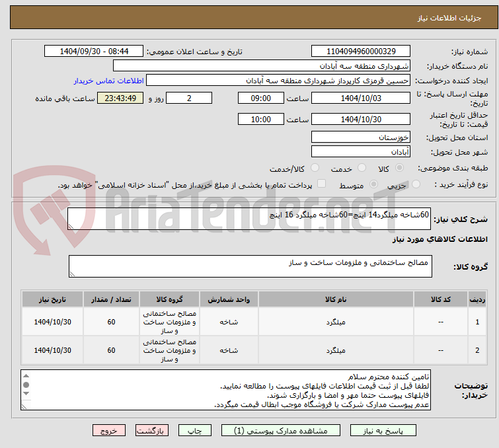Click میلگرد item name in row 2
Image resolution: width=499 pixels, height=448 pixels.
point(336,350)
